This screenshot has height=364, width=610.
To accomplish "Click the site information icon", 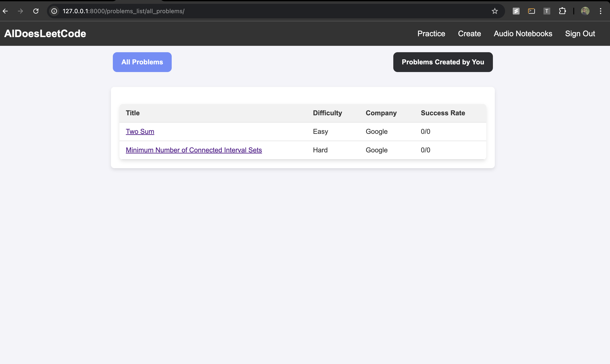I will point(54,11).
